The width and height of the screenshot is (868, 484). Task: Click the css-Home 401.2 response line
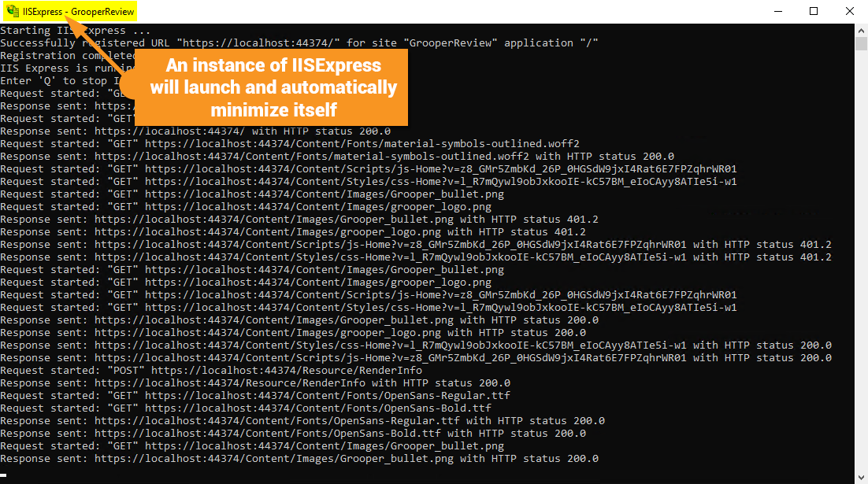click(416, 257)
